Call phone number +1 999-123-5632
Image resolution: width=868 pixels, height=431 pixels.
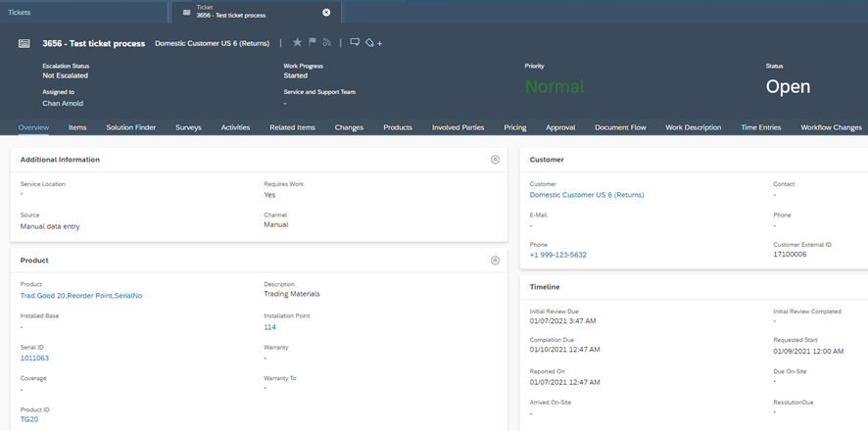558,255
